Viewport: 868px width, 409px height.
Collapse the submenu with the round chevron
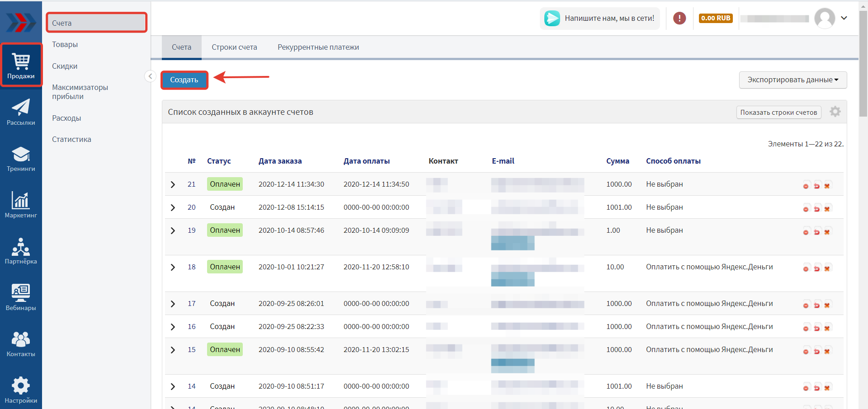click(150, 76)
